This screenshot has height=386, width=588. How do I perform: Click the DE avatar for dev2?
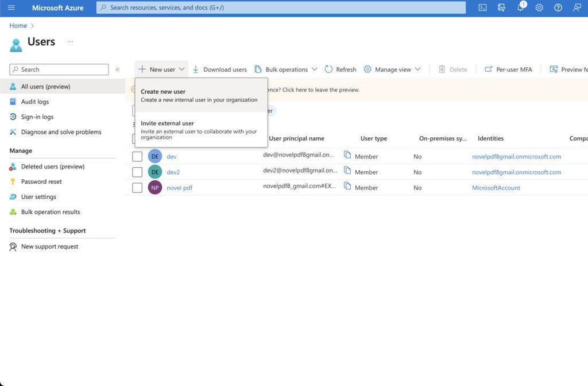(155, 172)
